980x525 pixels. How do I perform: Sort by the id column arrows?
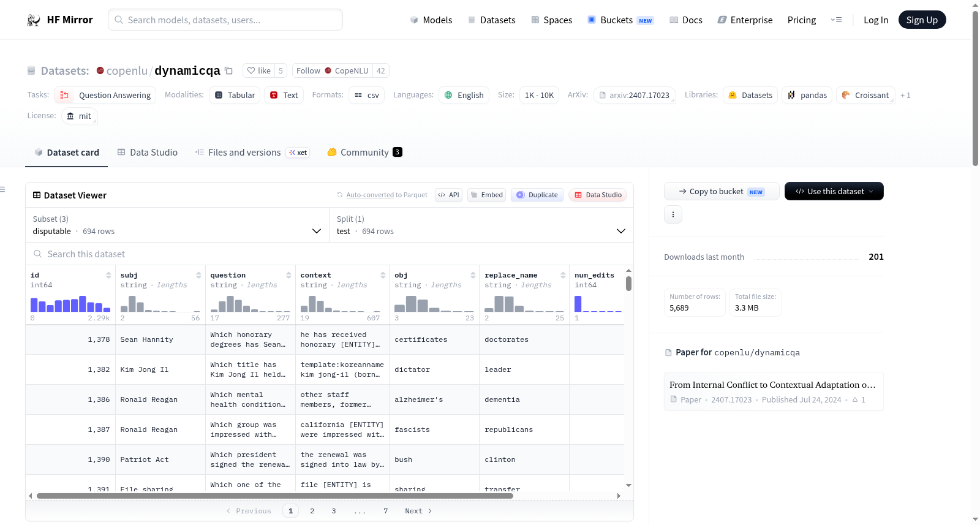coord(108,275)
